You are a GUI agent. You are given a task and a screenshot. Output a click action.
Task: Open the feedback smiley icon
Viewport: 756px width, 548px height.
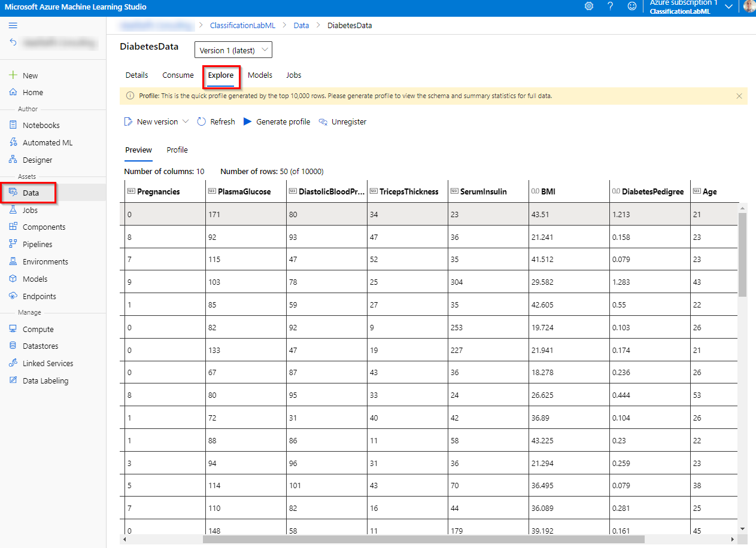click(631, 7)
